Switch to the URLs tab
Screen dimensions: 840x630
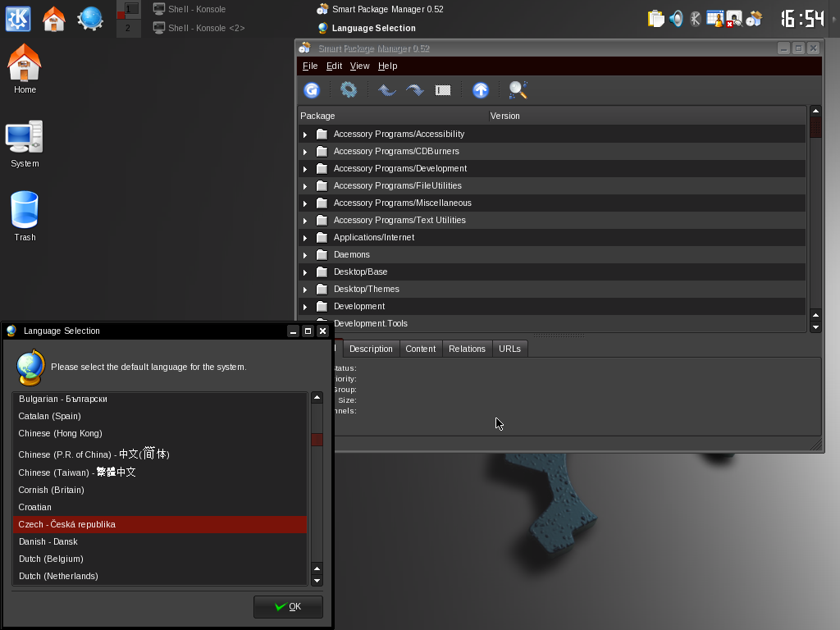[509, 349]
